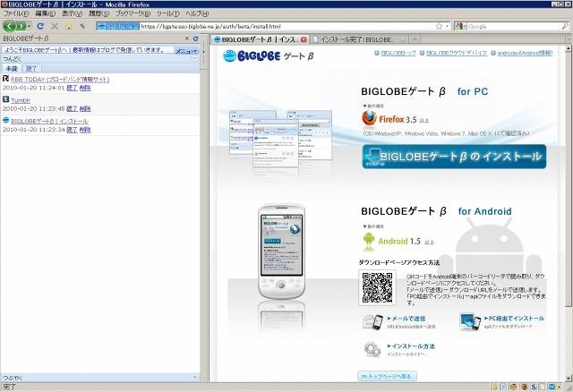Click the lock icon in status bar

494,388
